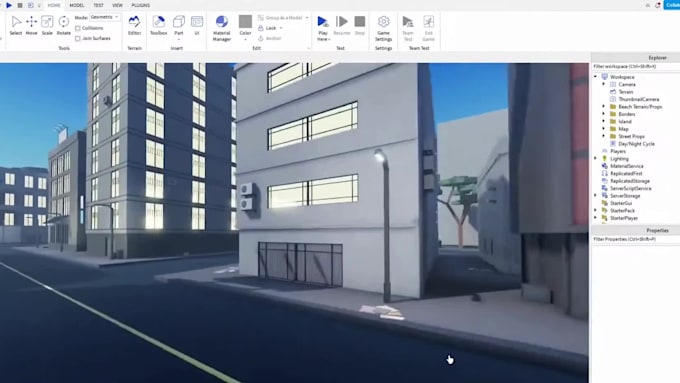The width and height of the screenshot is (680, 383).
Task: Expand the Camera node arrow
Action: [604, 84]
